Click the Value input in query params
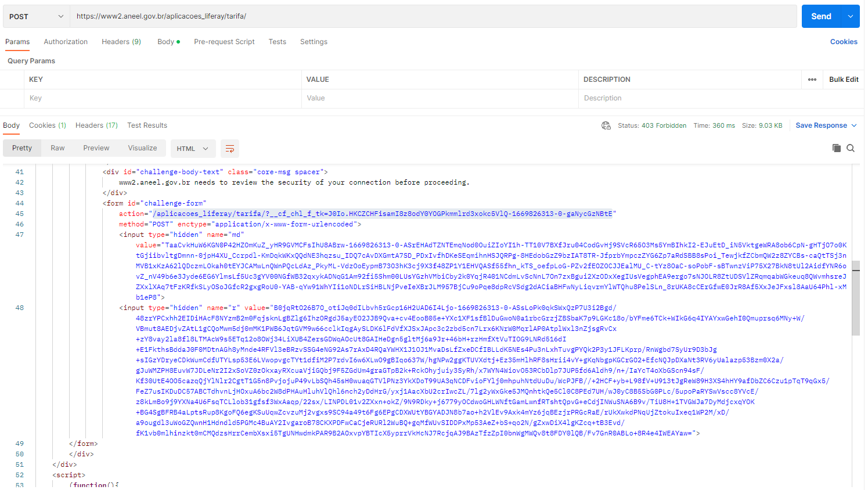Image resolution: width=868 pixels, height=490 pixels. [440, 98]
